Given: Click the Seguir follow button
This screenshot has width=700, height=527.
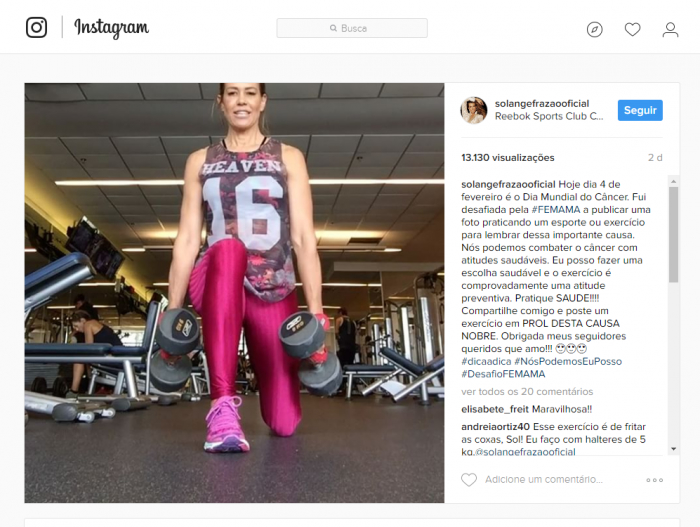Looking at the screenshot, I should 640,110.
